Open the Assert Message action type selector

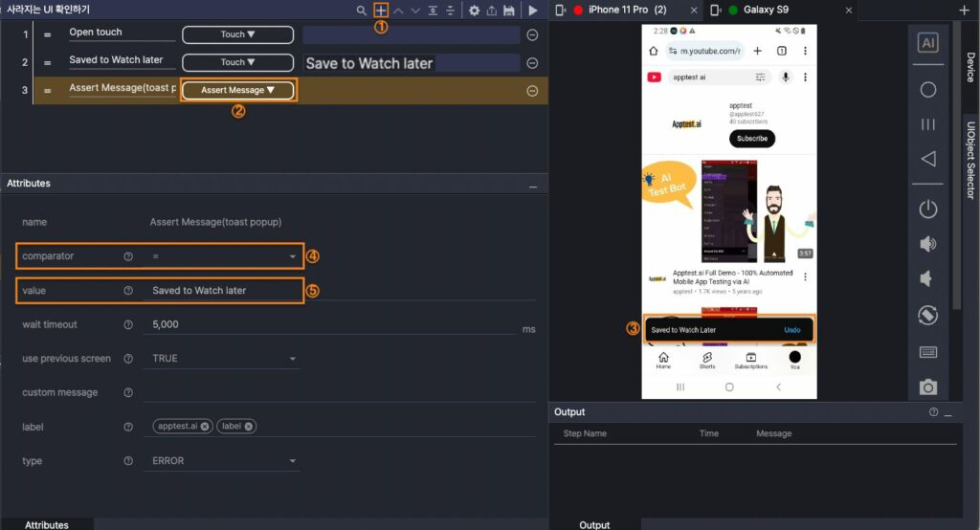pos(237,90)
